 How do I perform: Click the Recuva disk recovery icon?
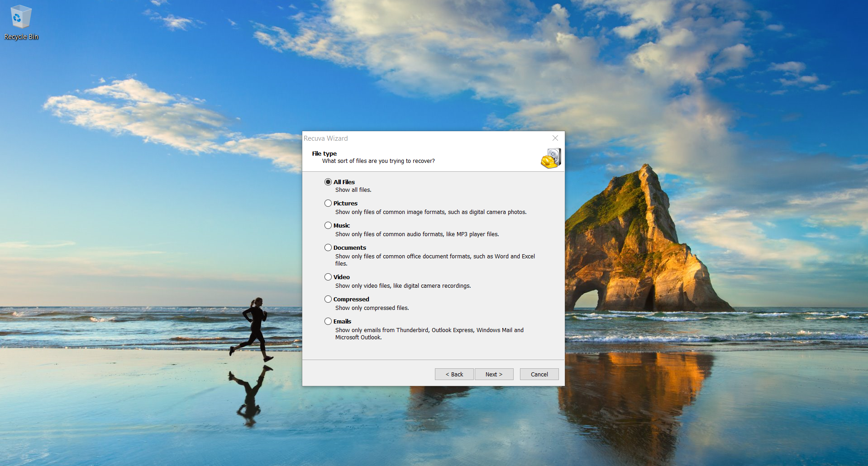pos(551,158)
